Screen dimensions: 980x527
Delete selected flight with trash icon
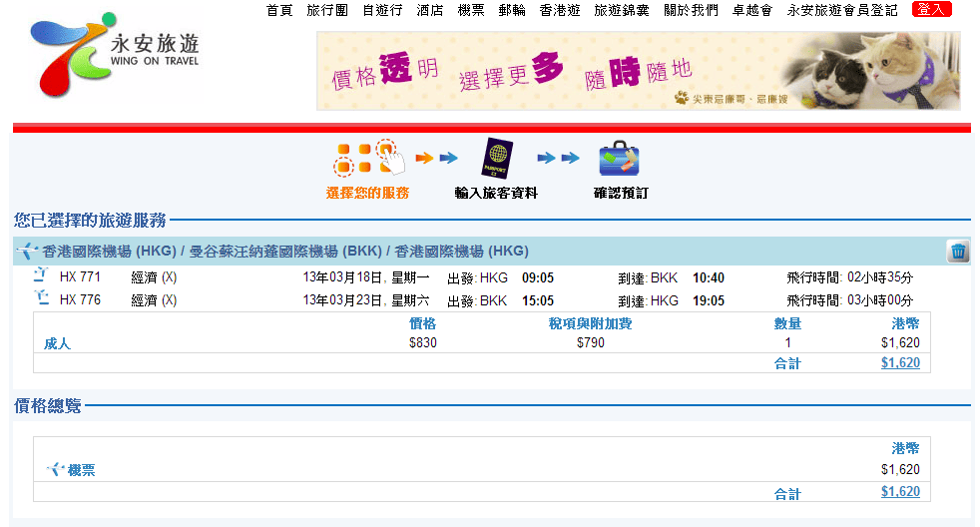pos(958,252)
